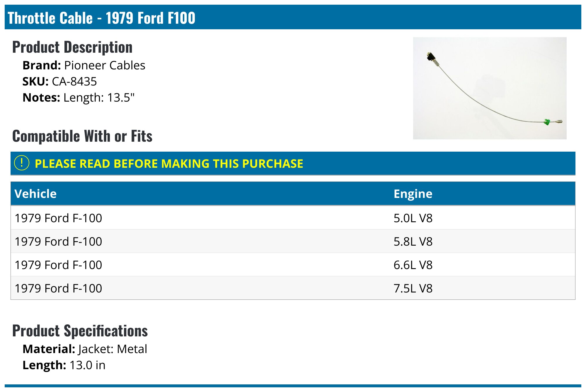586x392 pixels.
Task: Click the 1979 Ford F-100 6.6L V8 row
Action: (293, 265)
